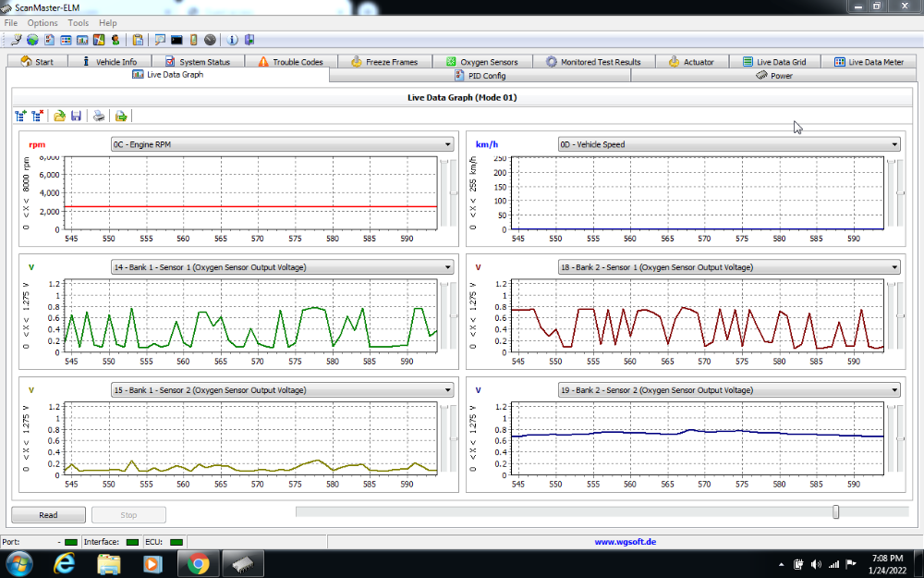Switch to the Trouble Codes tab
Viewport: 924px width, 578px height.
(x=290, y=62)
